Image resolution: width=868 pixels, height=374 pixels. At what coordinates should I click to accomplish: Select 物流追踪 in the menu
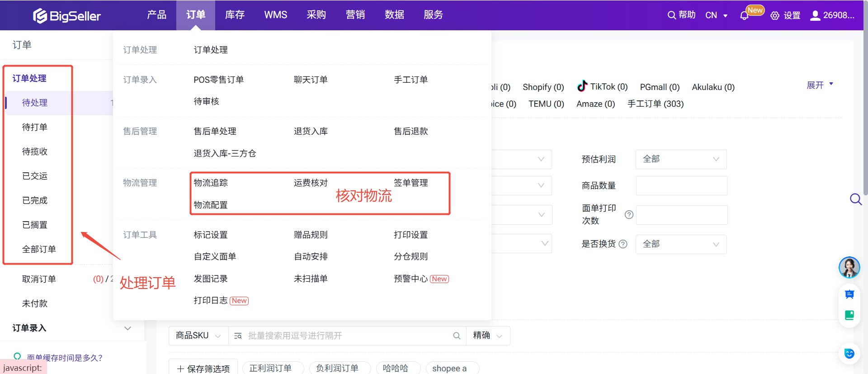pyautogui.click(x=211, y=183)
